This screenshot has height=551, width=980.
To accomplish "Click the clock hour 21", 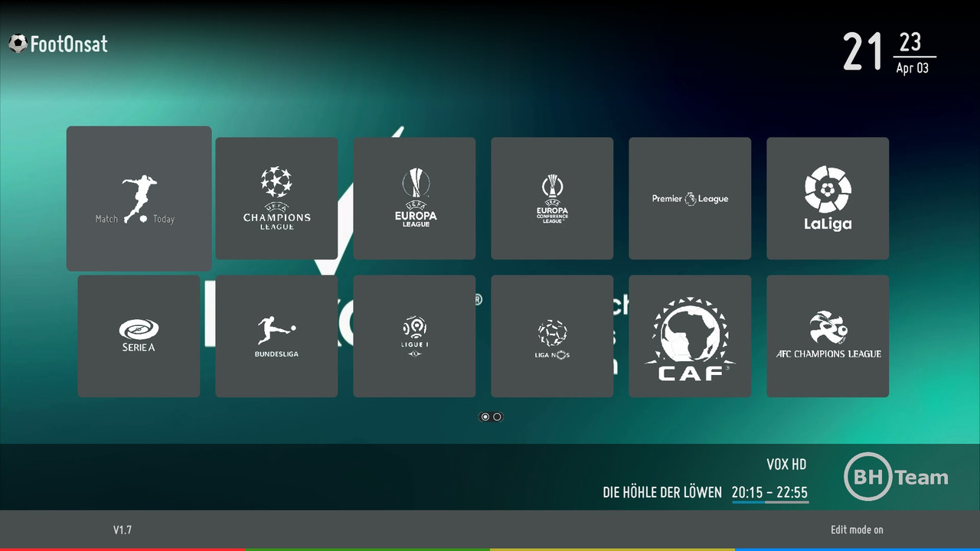I will (864, 52).
